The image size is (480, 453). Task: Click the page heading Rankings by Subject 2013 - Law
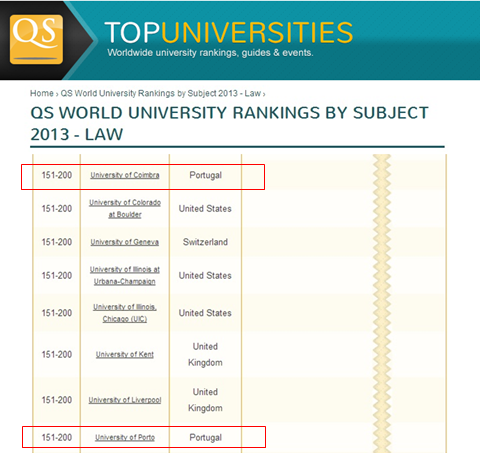[x=229, y=123]
